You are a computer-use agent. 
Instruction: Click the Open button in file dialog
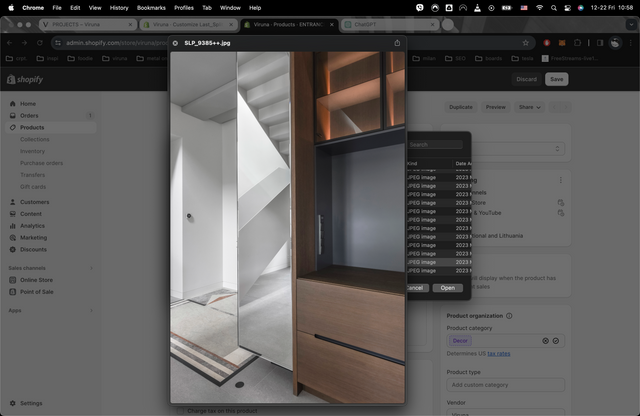coord(447,287)
